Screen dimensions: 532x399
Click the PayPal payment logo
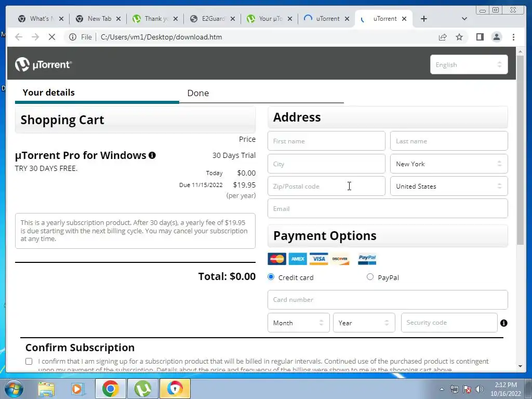pos(367,259)
